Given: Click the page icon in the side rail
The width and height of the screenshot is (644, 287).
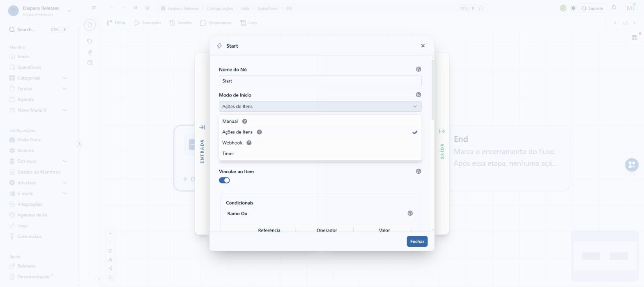Looking at the screenshot, I should pyautogui.click(x=90, y=25).
